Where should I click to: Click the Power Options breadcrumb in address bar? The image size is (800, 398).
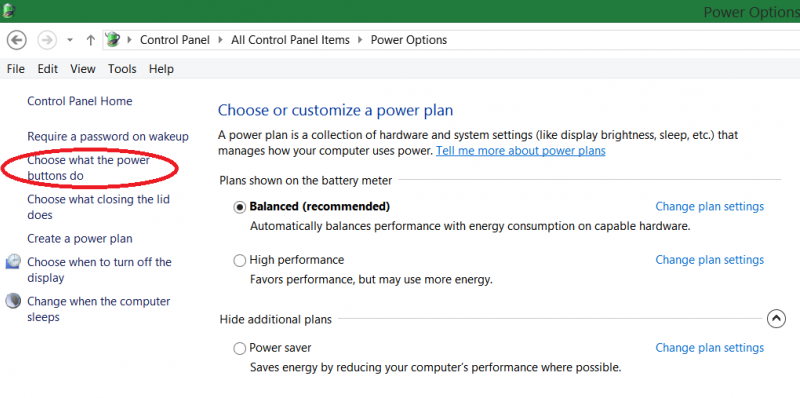tap(409, 40)
